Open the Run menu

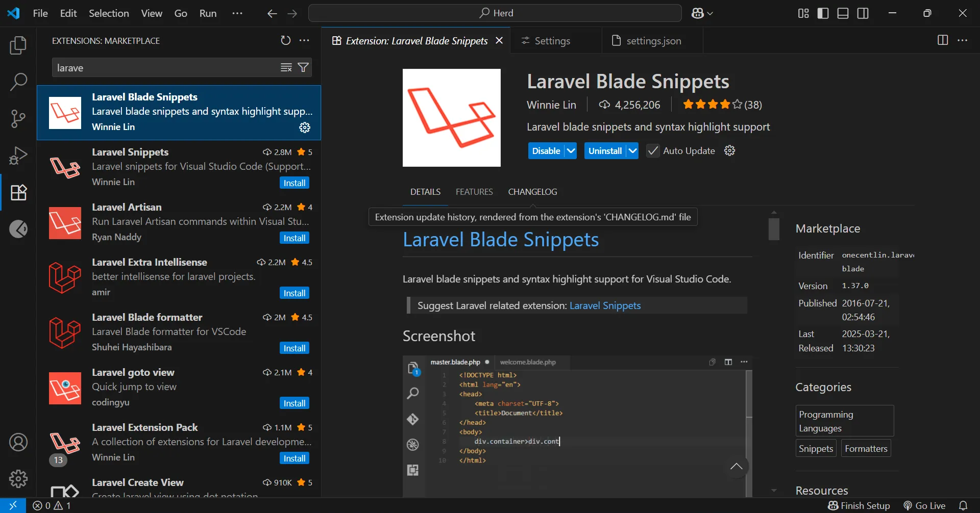tap(208, 13)
